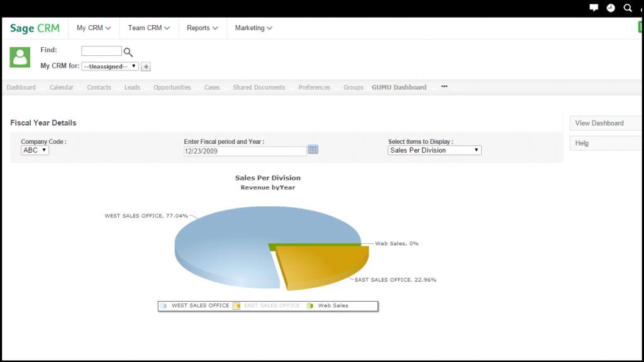
Task: Switch to the Preferences tab
Action: pos(314,87)
